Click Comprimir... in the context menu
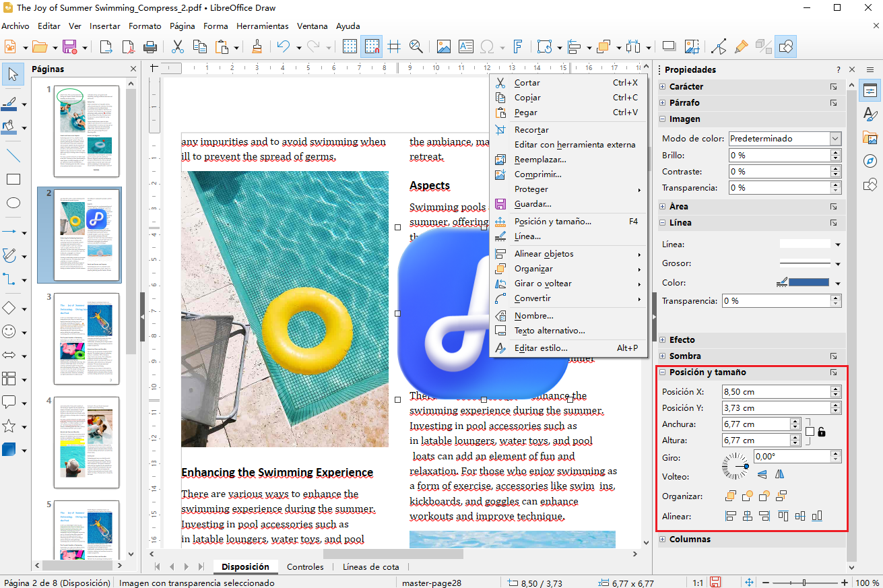Image resolution: width=883 pixels, height=588 pixels. [537, 174]
